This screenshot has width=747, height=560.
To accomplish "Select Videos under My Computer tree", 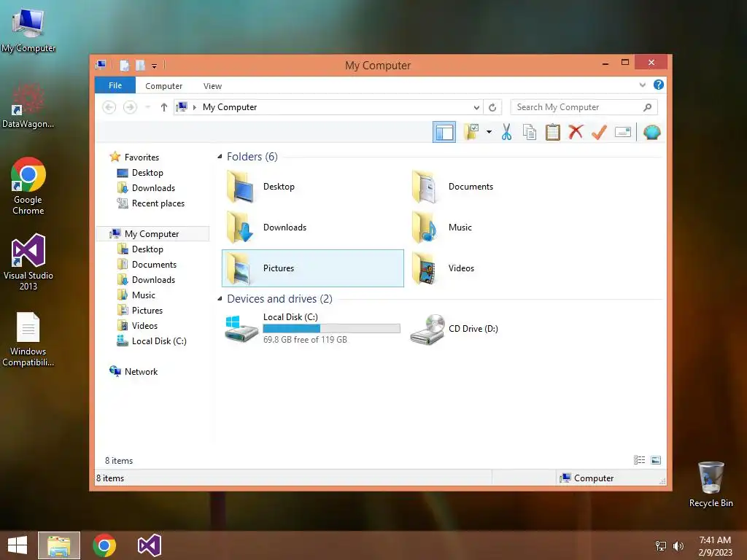I will [x=144, y=326].
